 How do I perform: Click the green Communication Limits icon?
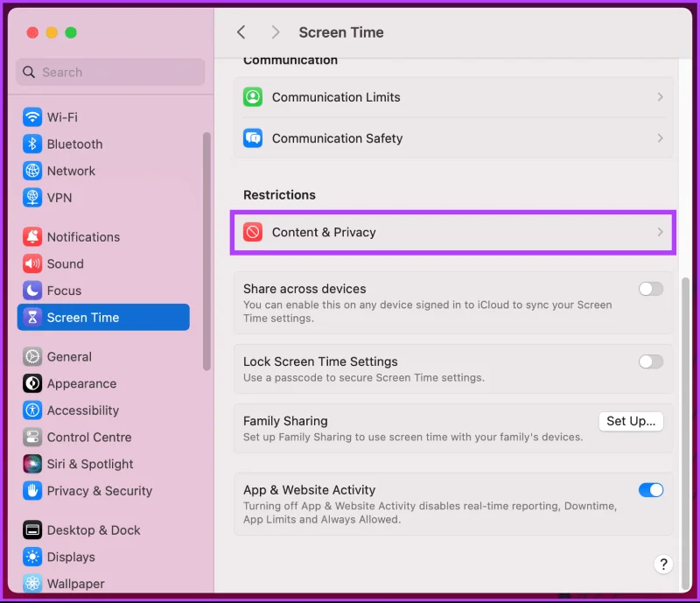(x=253, y=97)
